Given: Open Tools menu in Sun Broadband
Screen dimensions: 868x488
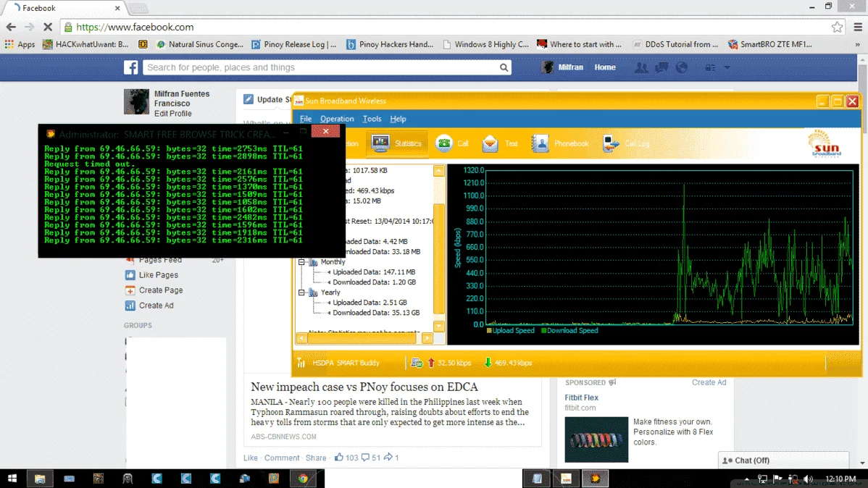Looking at the screenshot, I should tap(372, 119).
